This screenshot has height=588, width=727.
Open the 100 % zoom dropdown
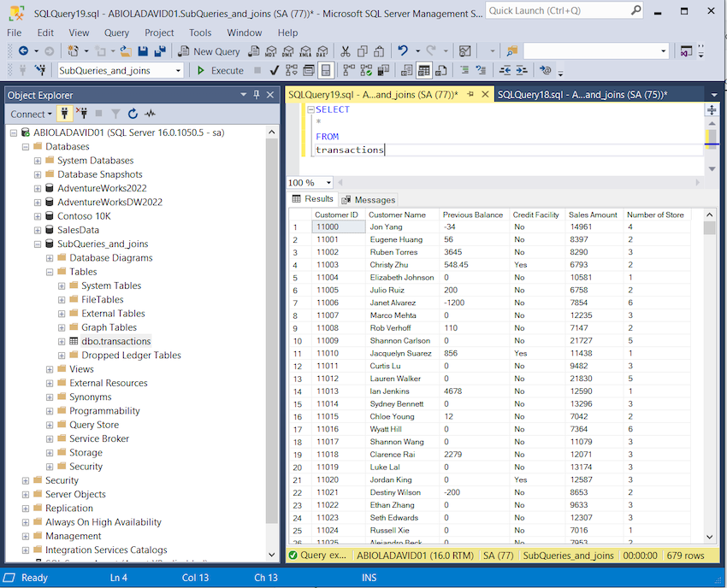329,183
